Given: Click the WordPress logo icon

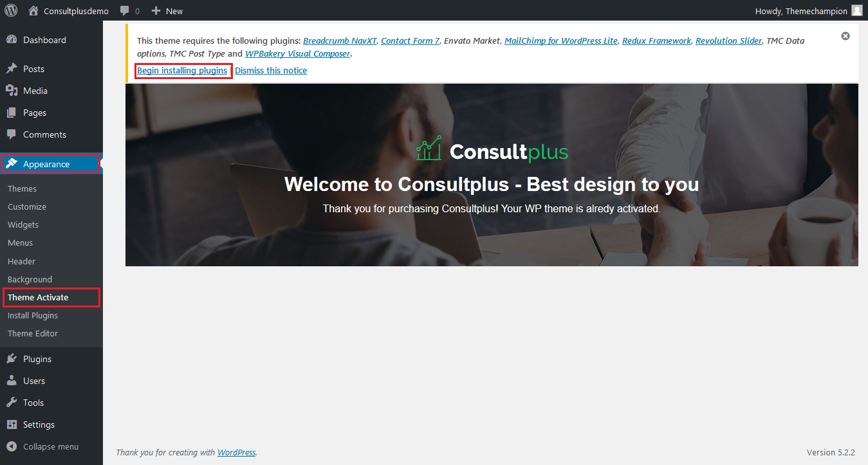Looking at the screenshot, I should 11,11.
